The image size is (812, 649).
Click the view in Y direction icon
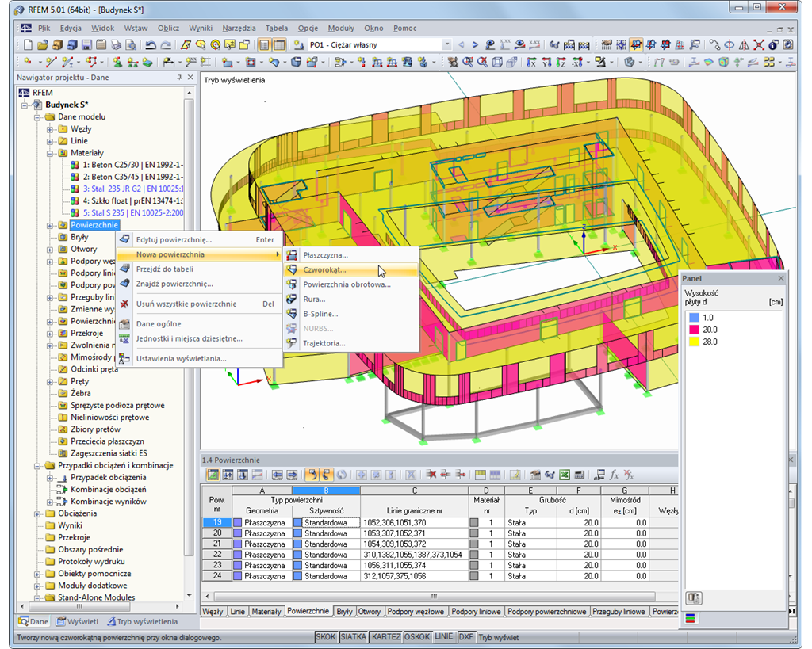[546, 62]
